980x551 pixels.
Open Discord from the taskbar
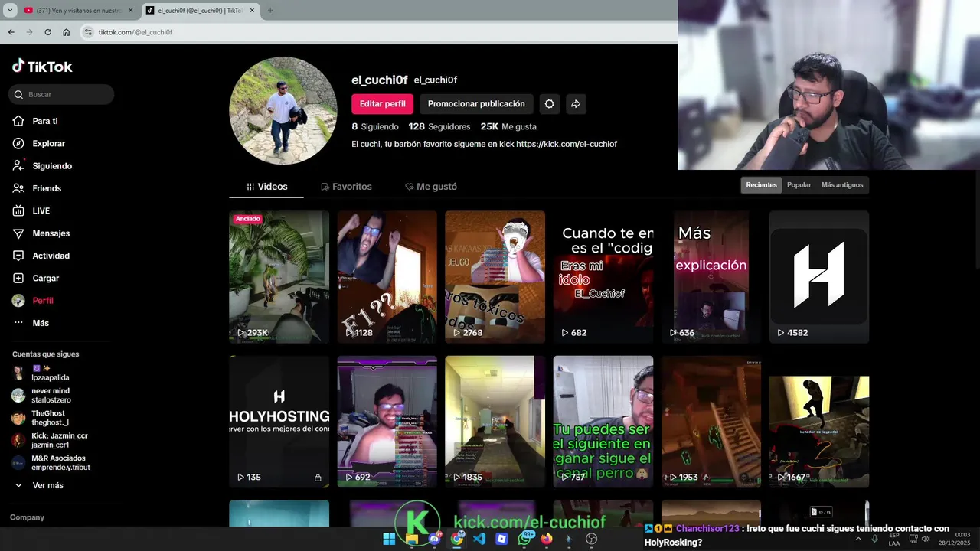tap(434, 539)
